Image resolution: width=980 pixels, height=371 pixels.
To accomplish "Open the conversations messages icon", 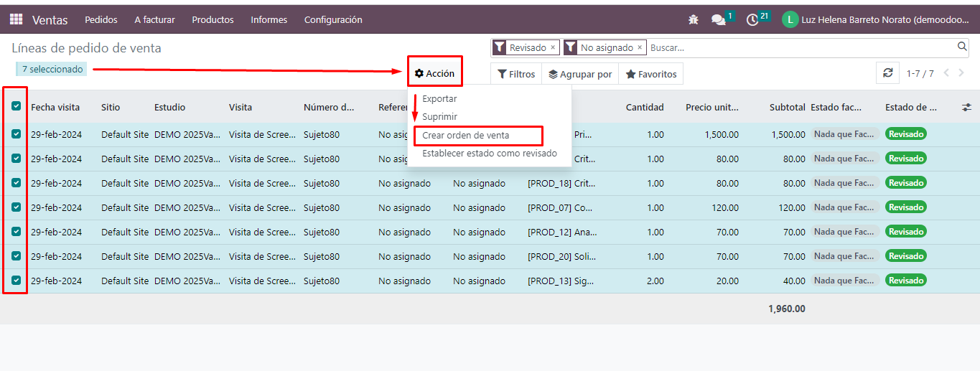I will 719,20.
